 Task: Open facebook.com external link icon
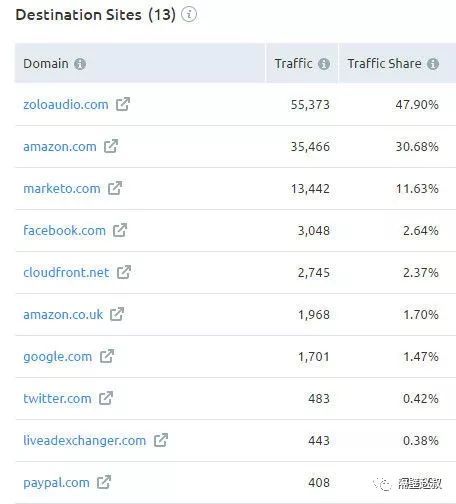coord(120,230)
